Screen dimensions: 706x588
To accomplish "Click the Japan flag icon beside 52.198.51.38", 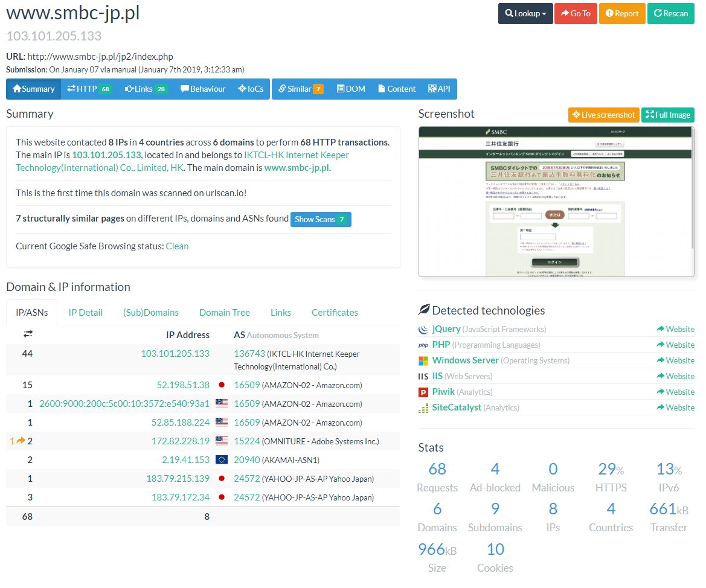I will (x=222, y=385).
